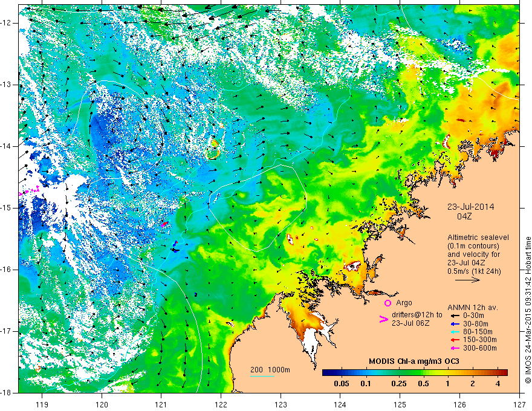
Task: Click the blue 30-80m arrow in legend
Action: (x=454, y=323)
